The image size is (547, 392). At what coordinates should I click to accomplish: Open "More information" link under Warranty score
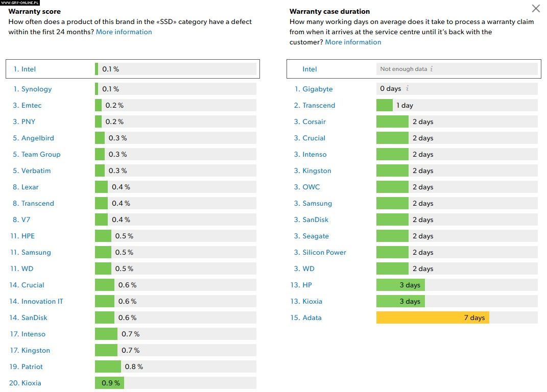click(124, 32)
